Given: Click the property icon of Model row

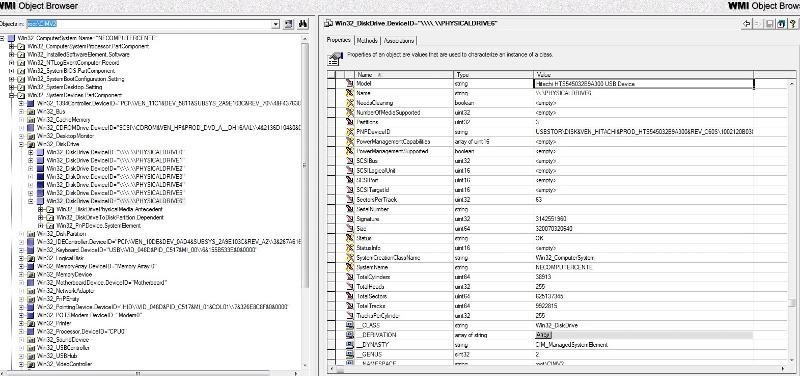Looking at the screenshot, I should 349,83.
